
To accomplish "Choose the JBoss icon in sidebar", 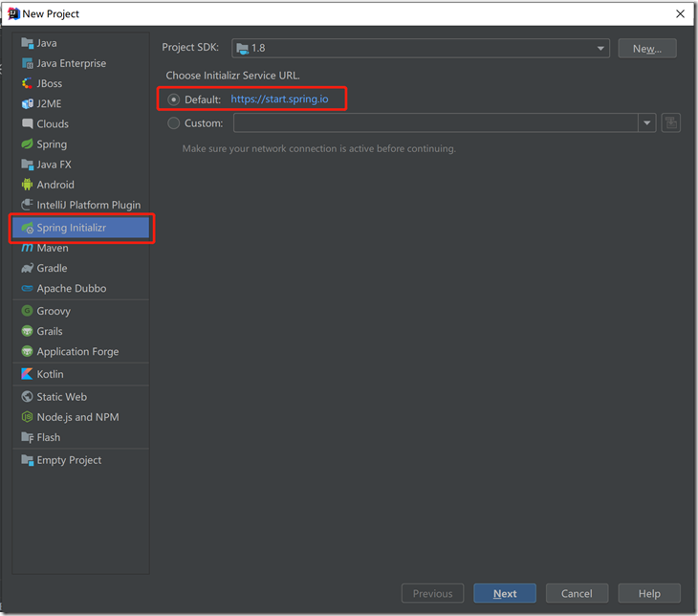I will pyautogui.click(x=28, y=83).
